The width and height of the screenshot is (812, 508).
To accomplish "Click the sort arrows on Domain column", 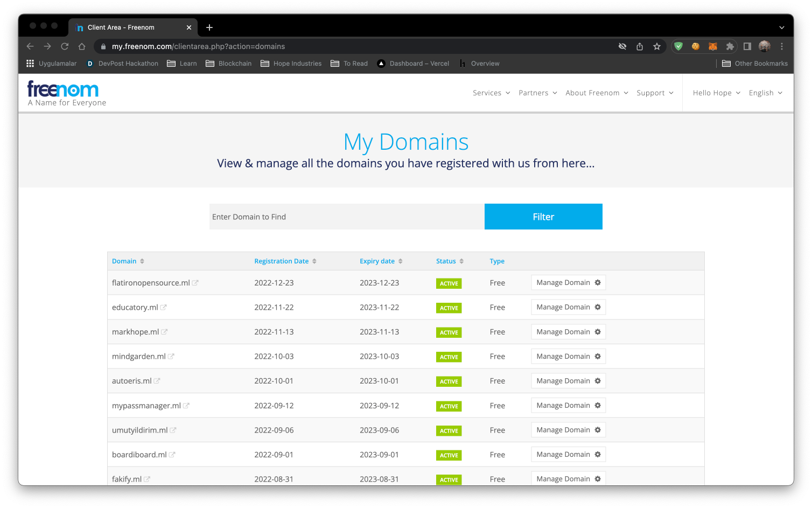I will (142, 261).
